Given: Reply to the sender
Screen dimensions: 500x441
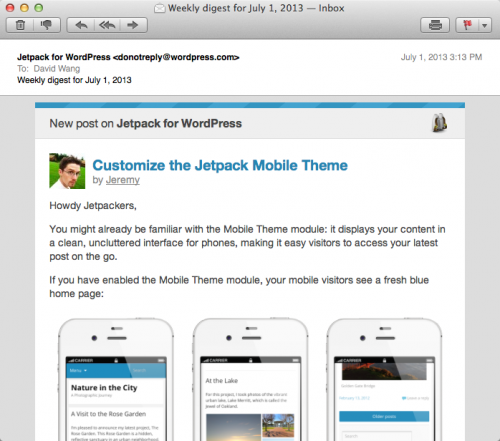Looking at the screenshot, I should 81,25.
